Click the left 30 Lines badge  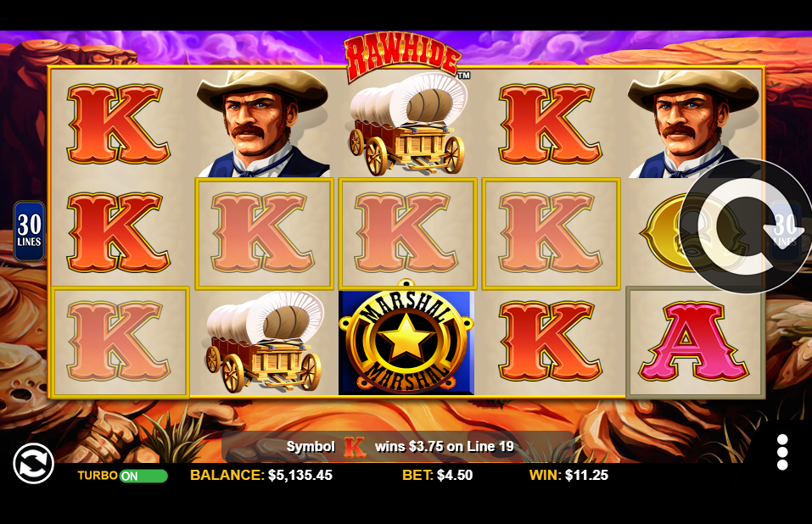[29, 231]
